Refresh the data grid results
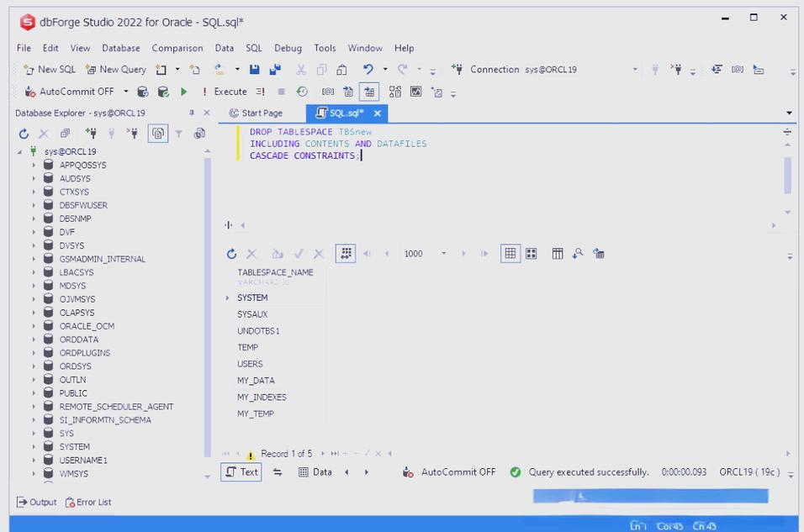This screenshot has width=804, height=532. coord(231,254)
